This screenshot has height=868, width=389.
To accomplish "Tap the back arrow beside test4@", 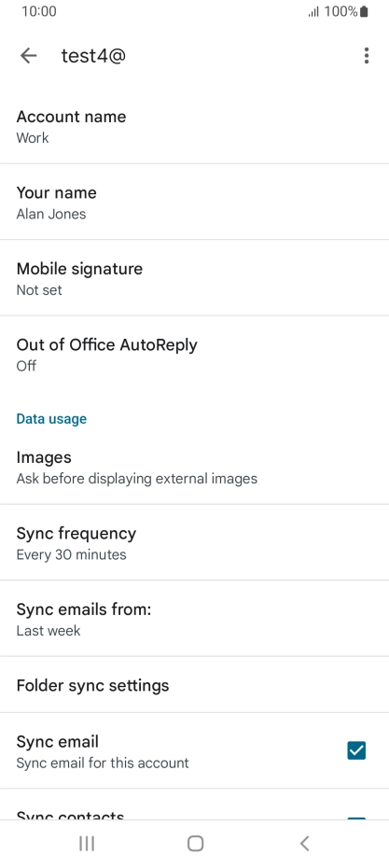I will click(28, 55).
